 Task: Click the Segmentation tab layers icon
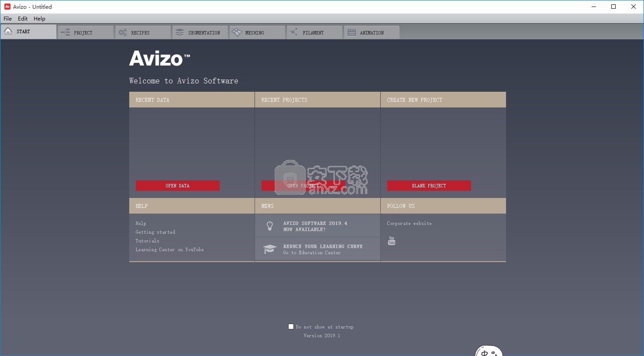pyautogui.click(x=180, y=32)
